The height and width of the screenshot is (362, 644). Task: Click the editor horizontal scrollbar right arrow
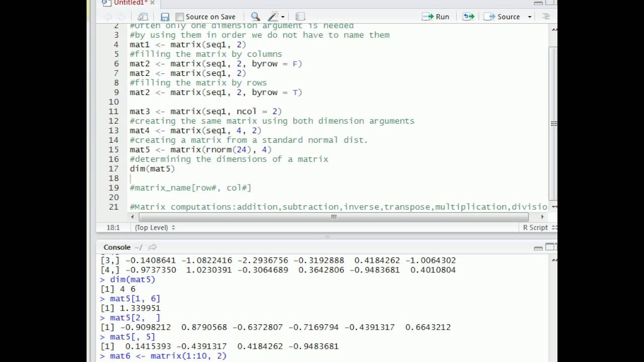point(542,217)
